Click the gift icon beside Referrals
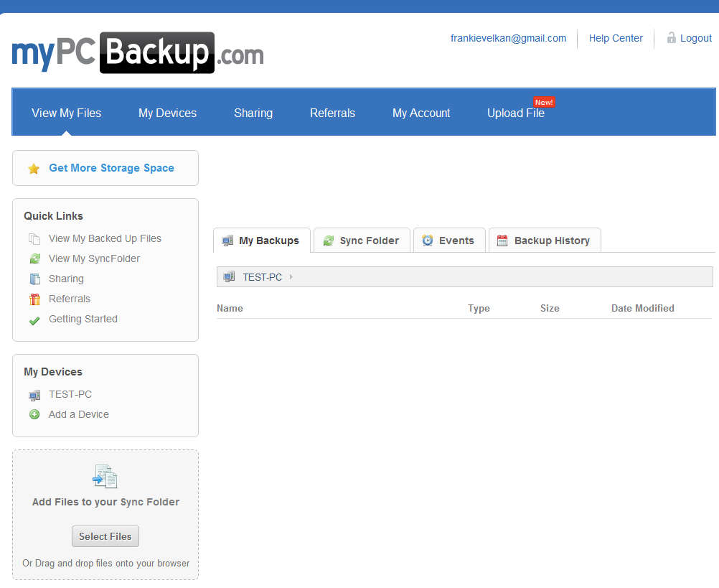The width and height of the screenshot is (719, 588). 34,299
